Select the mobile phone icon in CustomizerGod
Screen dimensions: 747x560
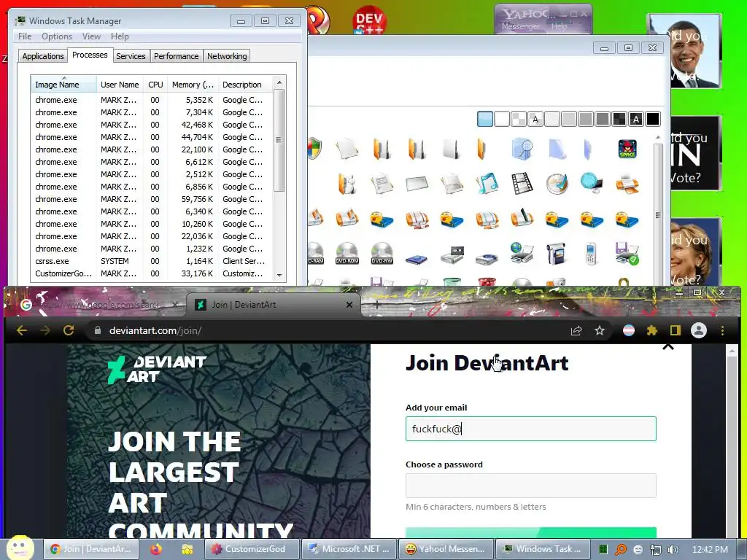pos(591,253)
